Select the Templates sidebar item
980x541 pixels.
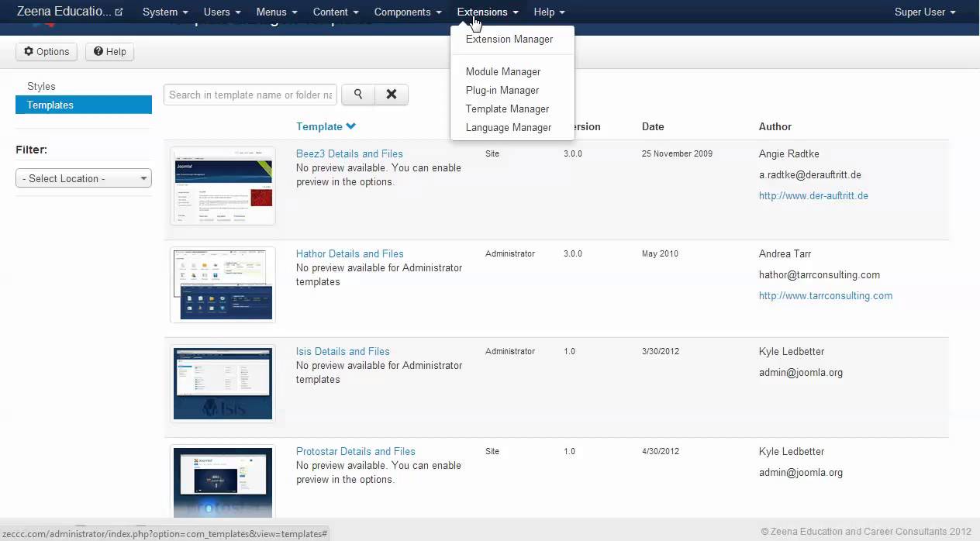coord(84,105)
